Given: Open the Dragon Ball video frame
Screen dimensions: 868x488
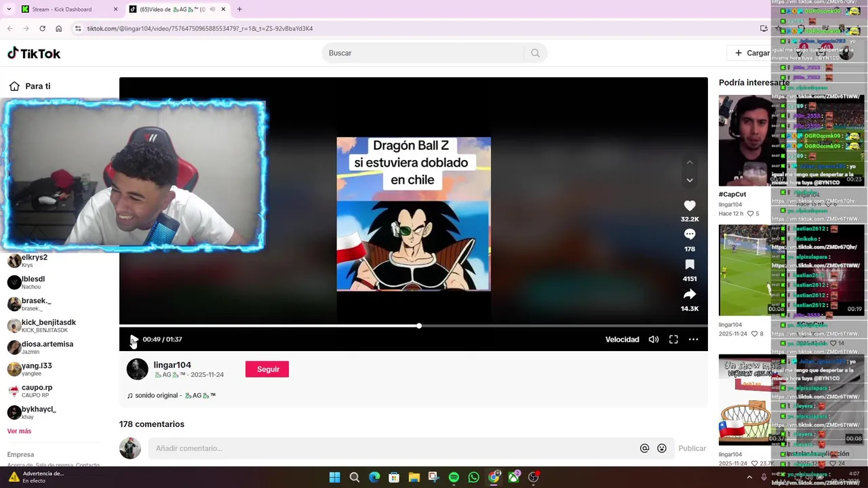Looking at the screenshot, I should [414, 214].
